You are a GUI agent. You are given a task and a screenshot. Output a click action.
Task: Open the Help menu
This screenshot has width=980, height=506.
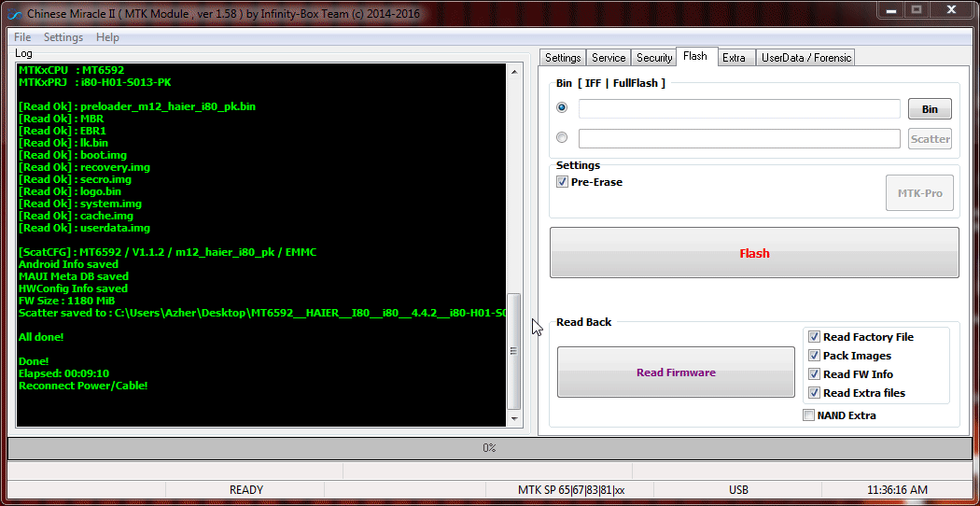(x=107, y=37)
